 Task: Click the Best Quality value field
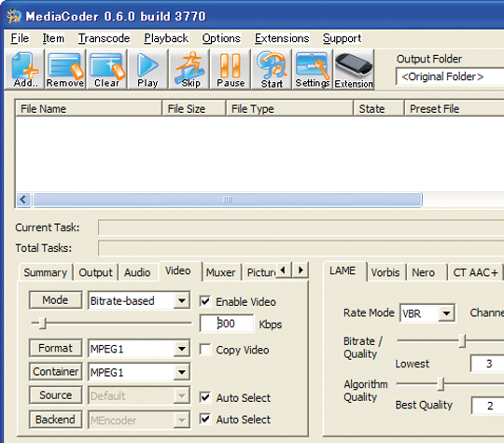coord(487,406)
